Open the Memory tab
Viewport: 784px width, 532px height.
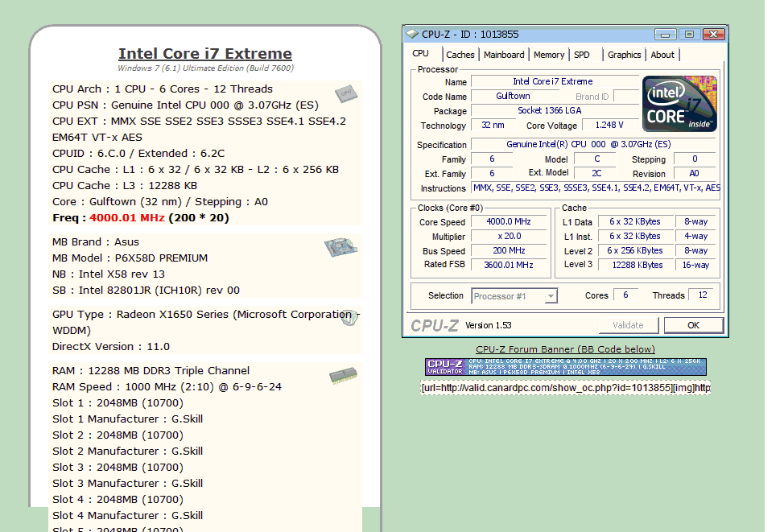coord(548,55)
